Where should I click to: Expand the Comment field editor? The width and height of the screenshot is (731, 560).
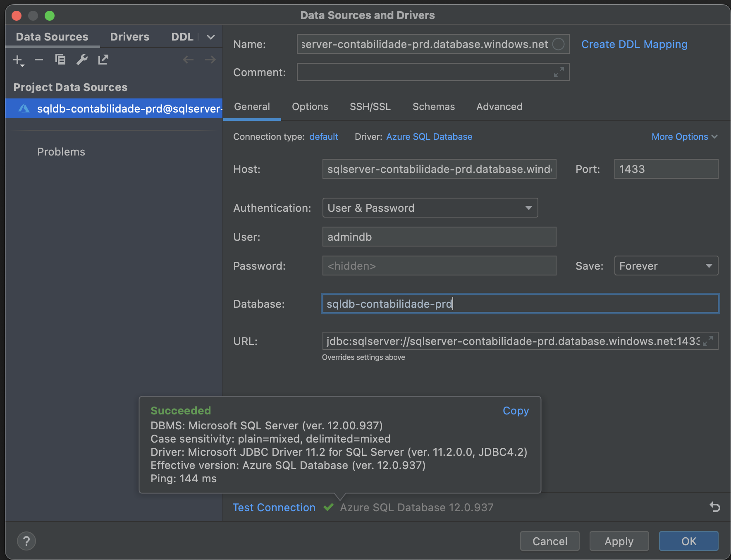coord(559,72)
